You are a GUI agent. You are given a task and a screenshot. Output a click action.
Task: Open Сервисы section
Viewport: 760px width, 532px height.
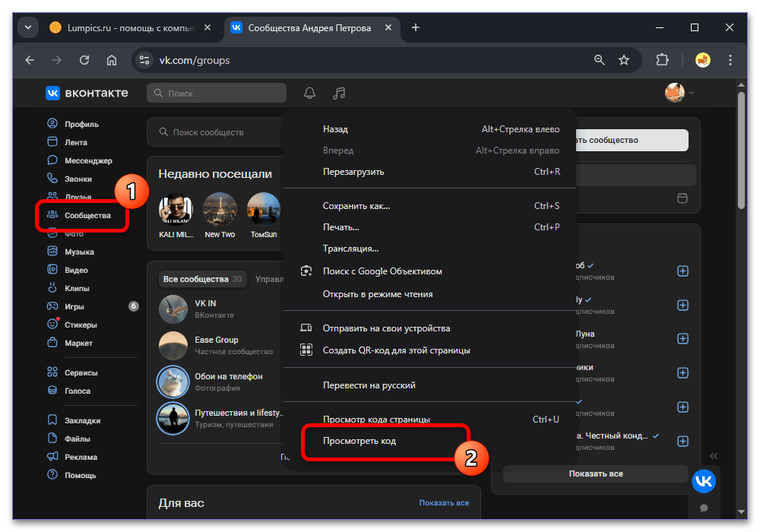(72, 372)
